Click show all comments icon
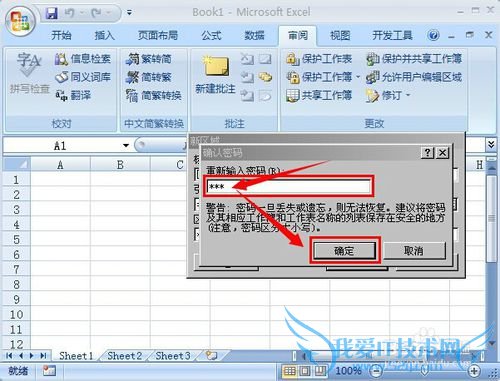The image size is (500, 381). tap(265, 77)
